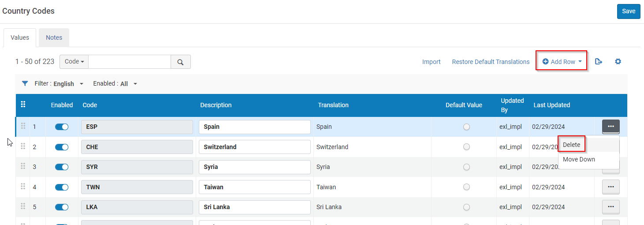Image resolution: width=644 pixels, height=225 pixels.
Task: Click the column header grid icon
Action: (23, 105)
